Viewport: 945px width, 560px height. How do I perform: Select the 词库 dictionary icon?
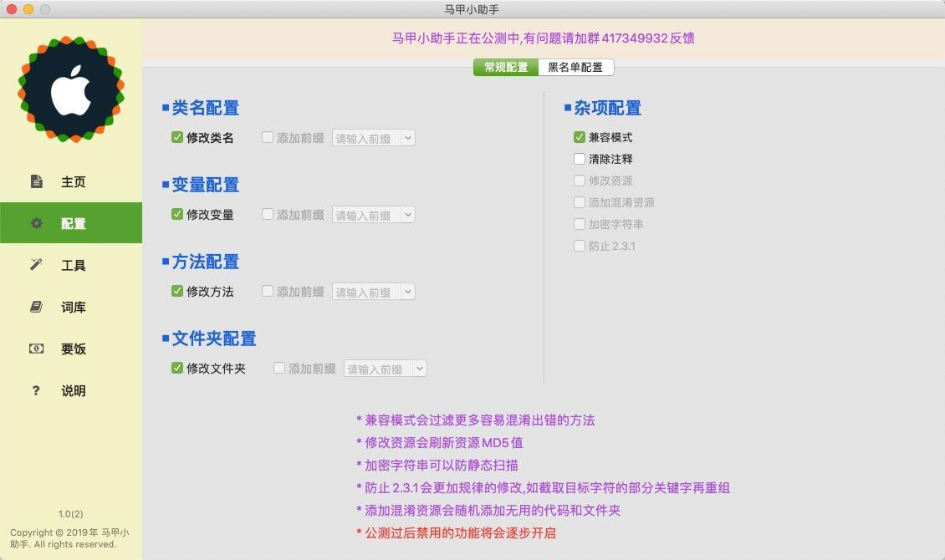coord(35,307)
